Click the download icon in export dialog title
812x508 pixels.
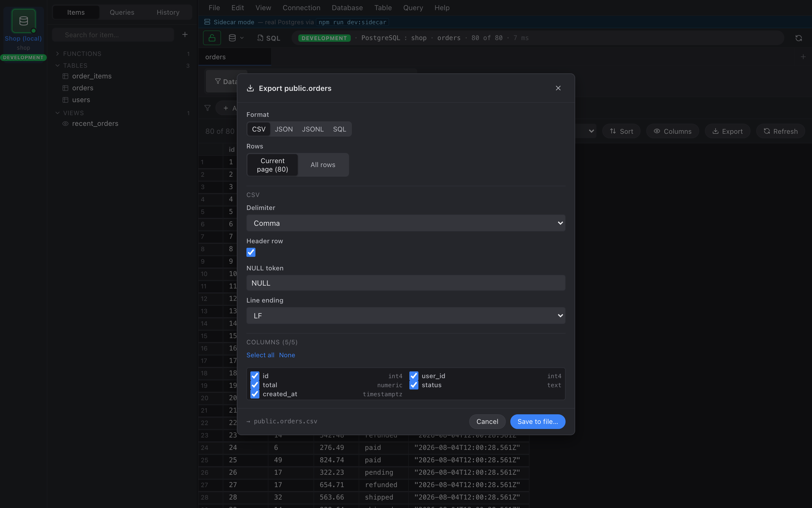pyautogui.click(x=250, y=88)
